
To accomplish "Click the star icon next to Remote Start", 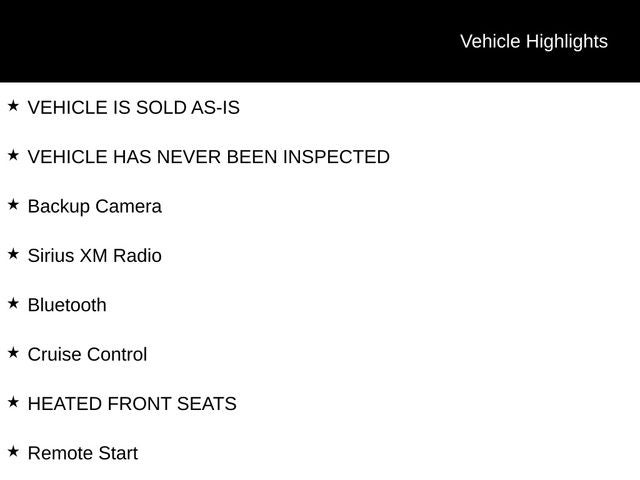I will click(x=13, y=451).
